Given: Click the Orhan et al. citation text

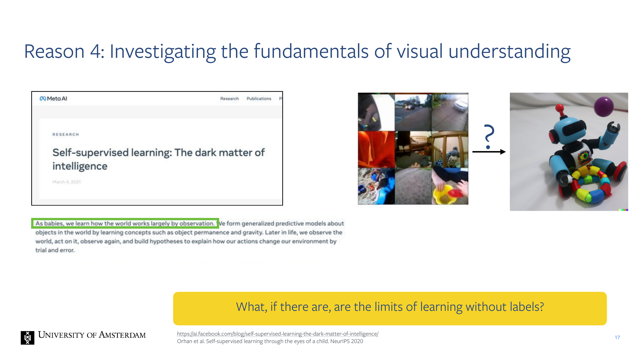Looking at the screenshot, I should pyautogui.click(x=270, y=341).
